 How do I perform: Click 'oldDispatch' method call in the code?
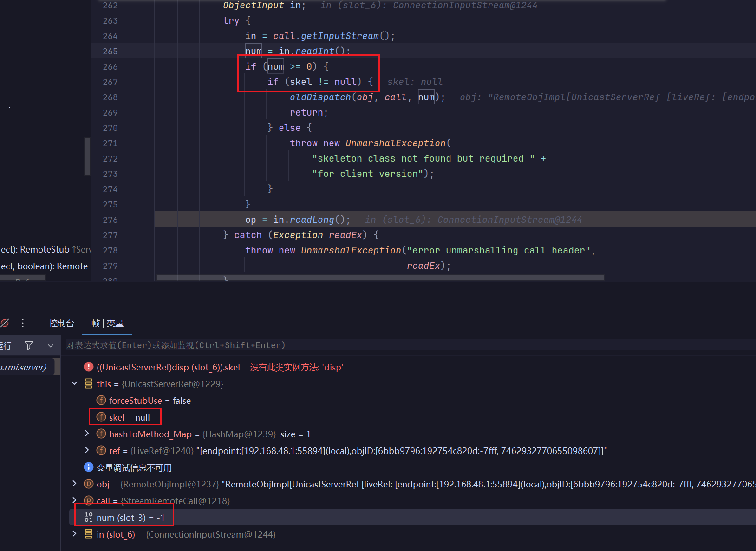point(320,97)
